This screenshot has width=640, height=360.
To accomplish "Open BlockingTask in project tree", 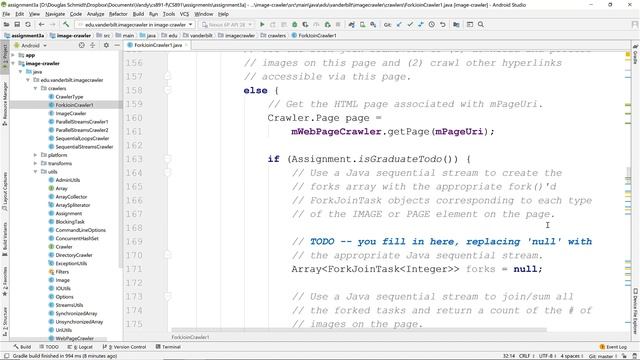I will [x=70, y=222].
